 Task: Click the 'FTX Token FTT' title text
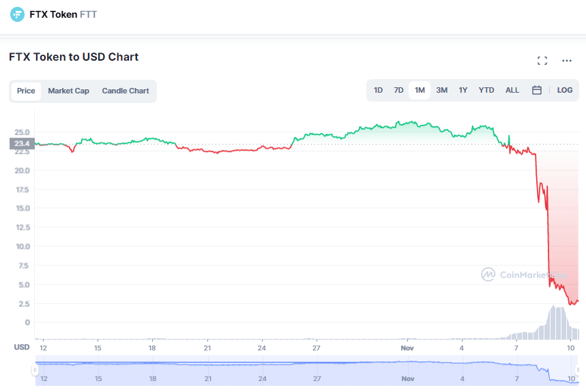(63, 14)
